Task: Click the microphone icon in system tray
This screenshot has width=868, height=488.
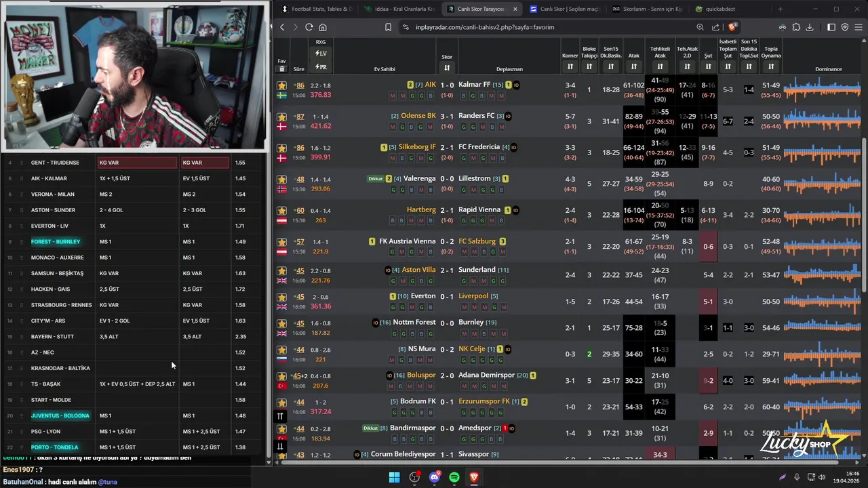Action: [797, 477]
